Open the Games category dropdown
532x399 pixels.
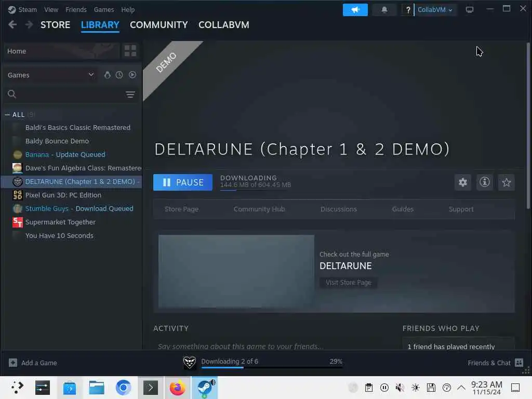pos(50,75)
